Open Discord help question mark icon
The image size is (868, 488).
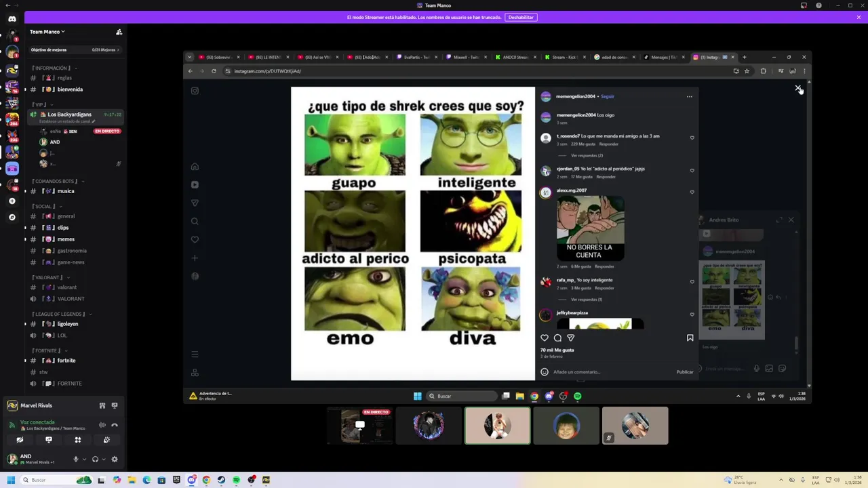[818, 5]
